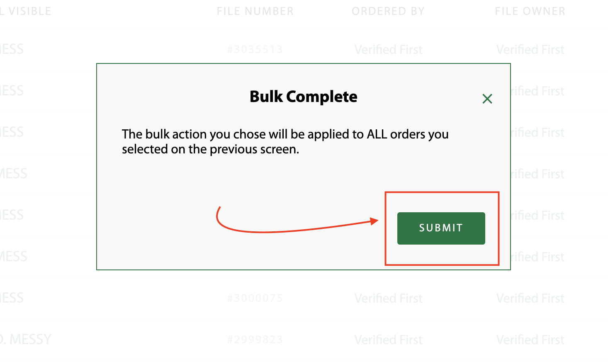Click the bulk action warning message text

tap(285, 142)
